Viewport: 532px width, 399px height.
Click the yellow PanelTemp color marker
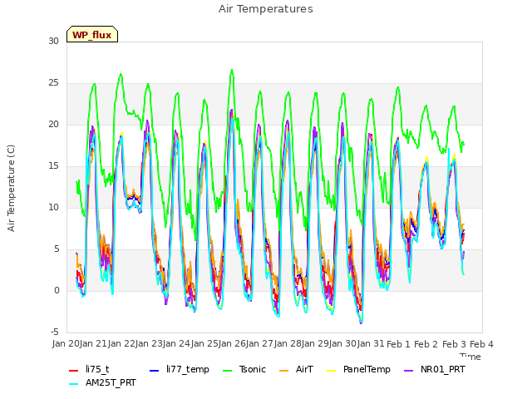click(331, 371)
